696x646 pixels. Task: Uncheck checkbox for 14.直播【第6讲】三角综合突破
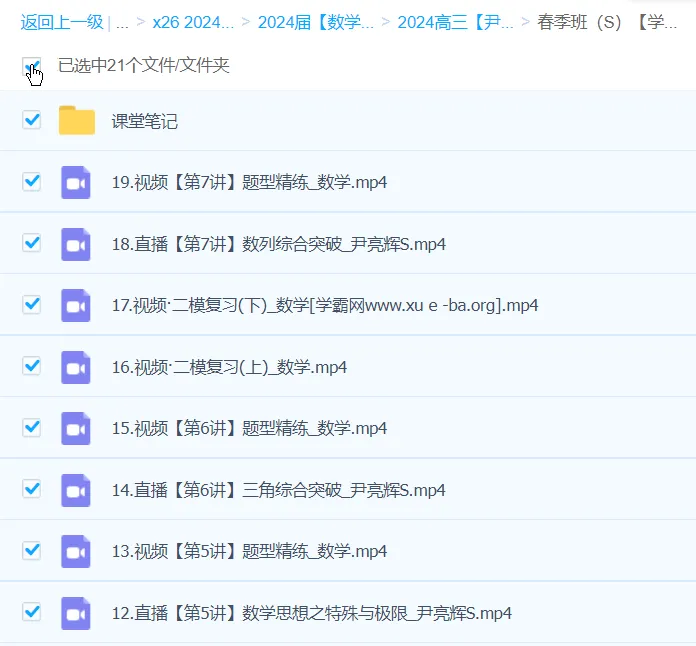tap(32, 489)
